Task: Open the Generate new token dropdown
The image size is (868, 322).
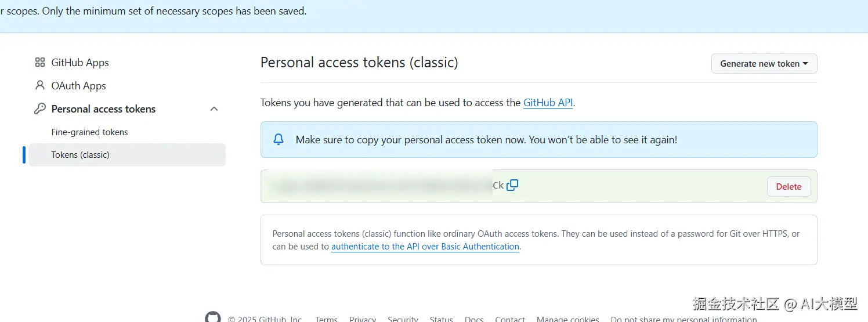Action: coord(764,64)
